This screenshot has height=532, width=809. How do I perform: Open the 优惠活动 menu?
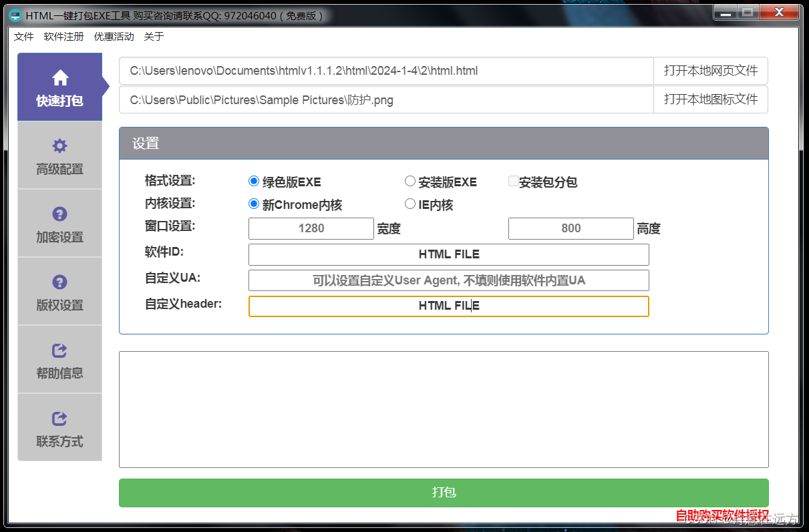114,36
